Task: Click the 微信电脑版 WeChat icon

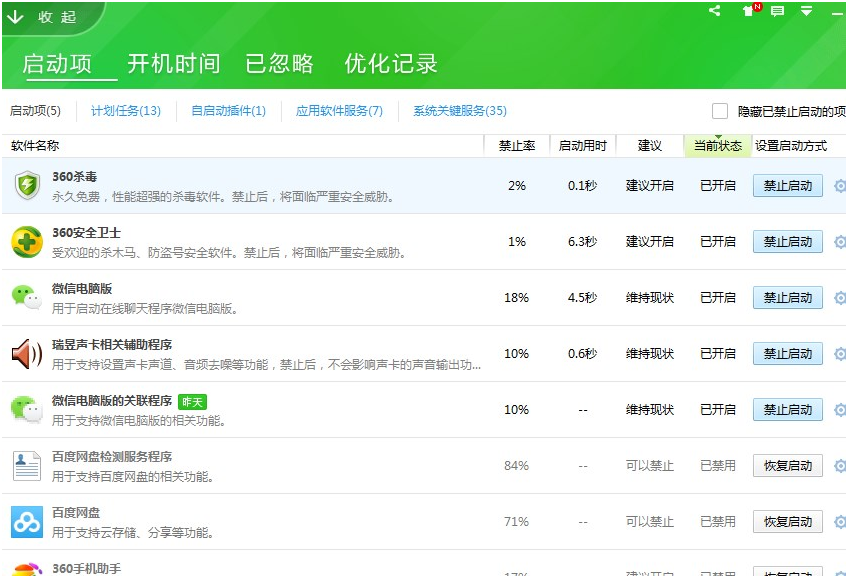Action: coord(27,297)
